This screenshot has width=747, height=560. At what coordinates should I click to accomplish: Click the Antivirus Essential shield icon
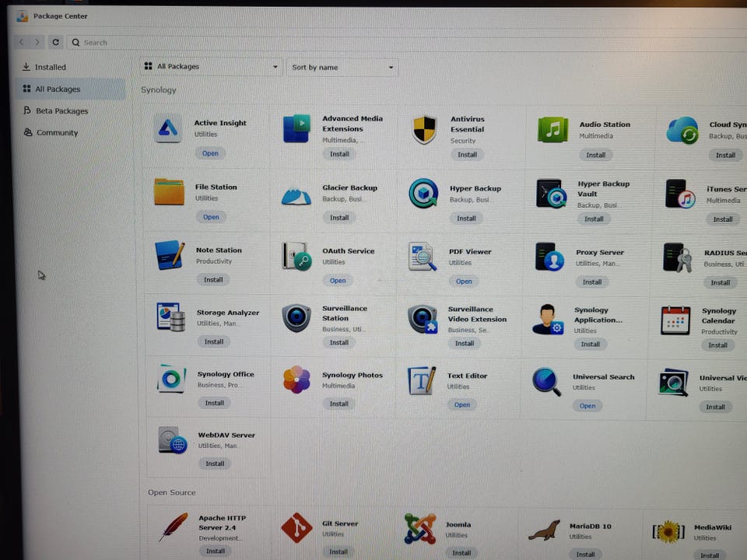click(424, 129)
